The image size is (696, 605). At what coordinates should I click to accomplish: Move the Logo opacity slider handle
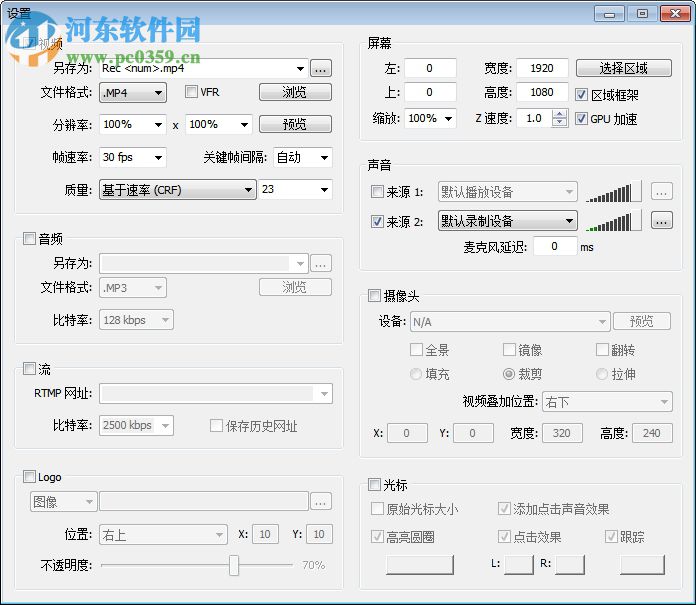(234, 565)
